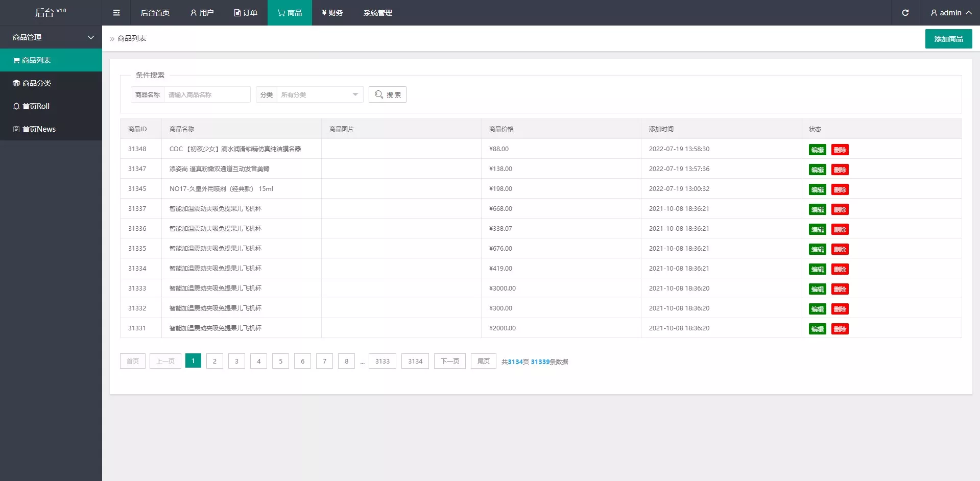Click the refresh icon in top bar
Image resolution: width=980 pixels, height=481 pixels.
905,13
